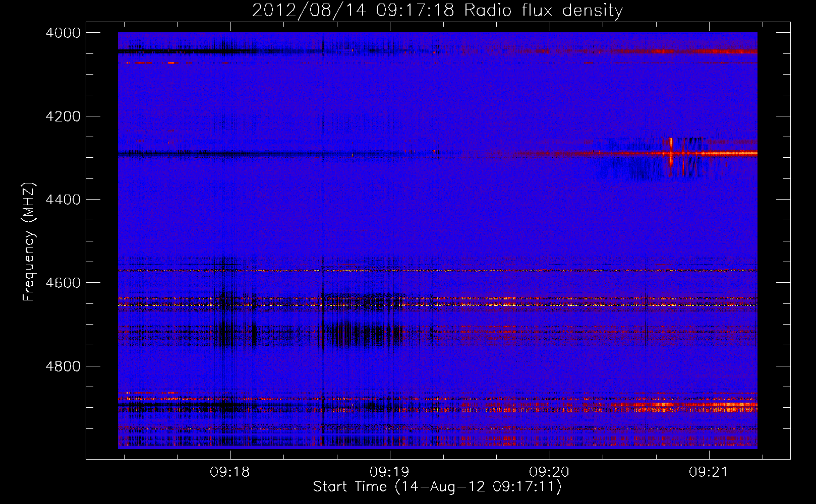Click the 4000 frequency tick label
The image size is (816, 504).
(x=63, y=33)
